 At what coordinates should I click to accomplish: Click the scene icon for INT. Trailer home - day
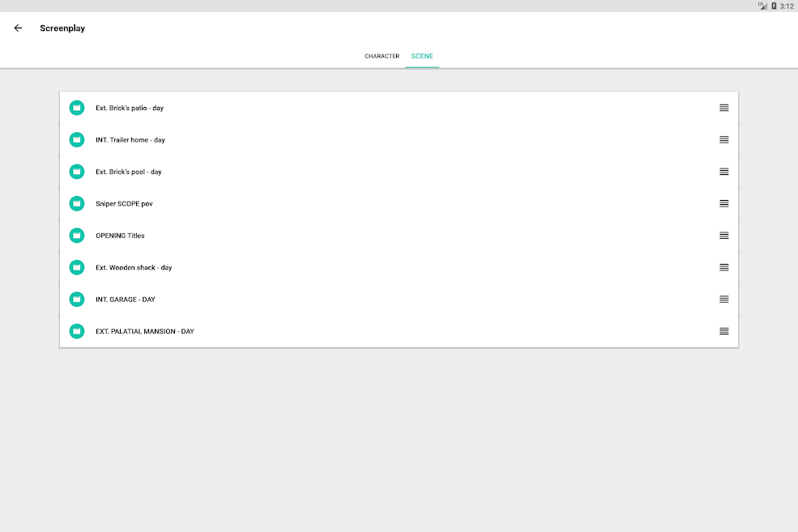[77, 139]
